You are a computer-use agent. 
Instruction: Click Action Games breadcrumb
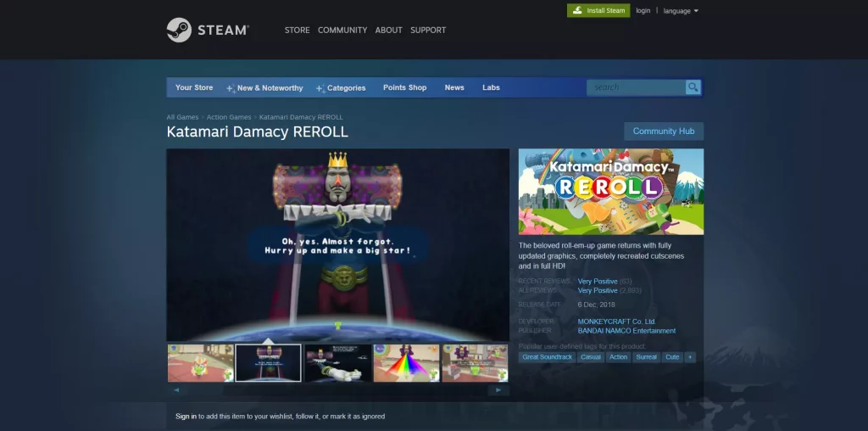pyautogui.click(x=229, y=117)
